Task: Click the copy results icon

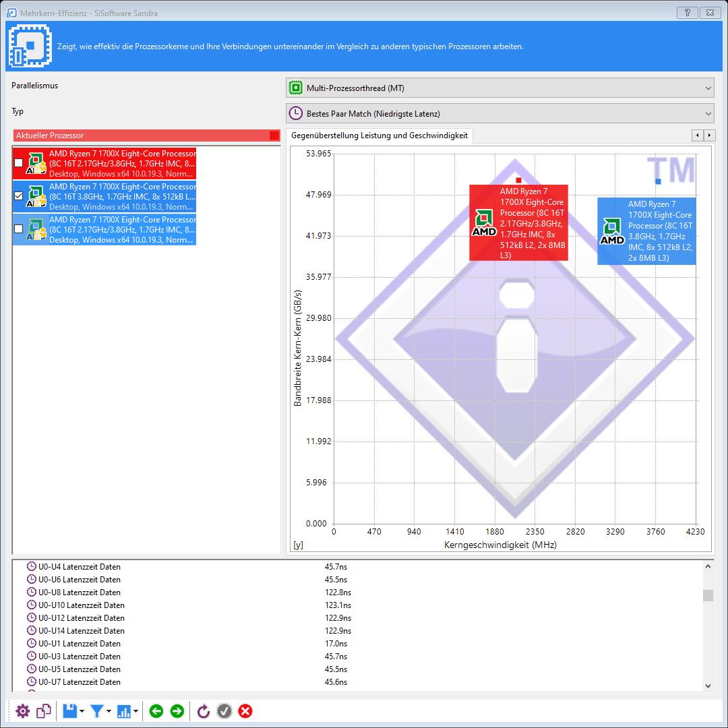Action: tap(44, 711)
